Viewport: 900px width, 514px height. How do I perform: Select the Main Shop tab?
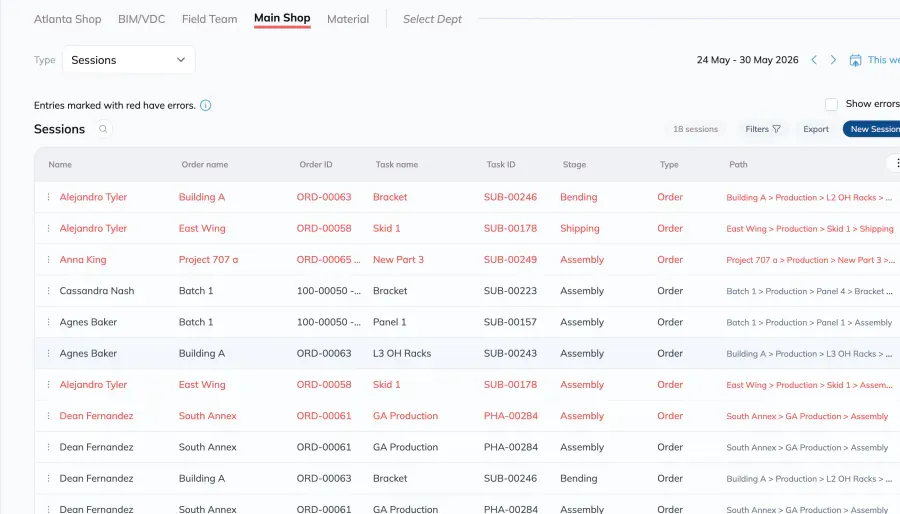[282, 18]
